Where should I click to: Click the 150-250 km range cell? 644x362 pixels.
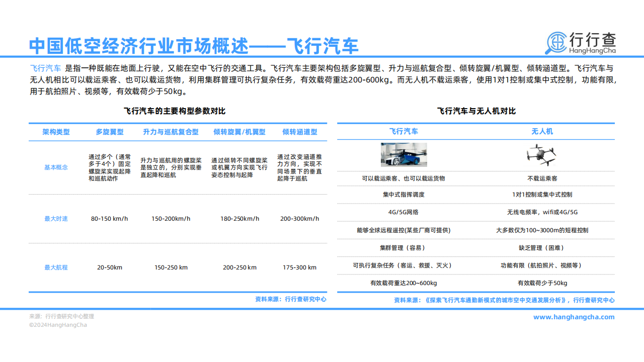click(171, 267)
